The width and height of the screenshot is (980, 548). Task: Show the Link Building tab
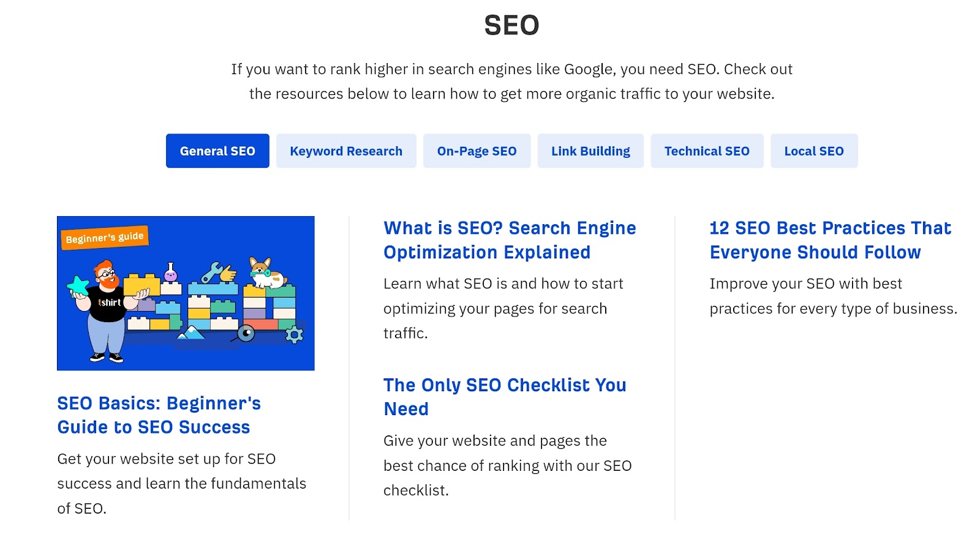tap(590, 151)
